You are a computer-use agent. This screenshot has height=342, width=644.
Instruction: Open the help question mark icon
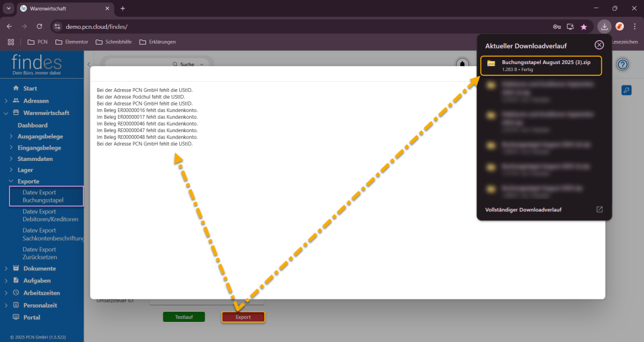tap(623, 65)
